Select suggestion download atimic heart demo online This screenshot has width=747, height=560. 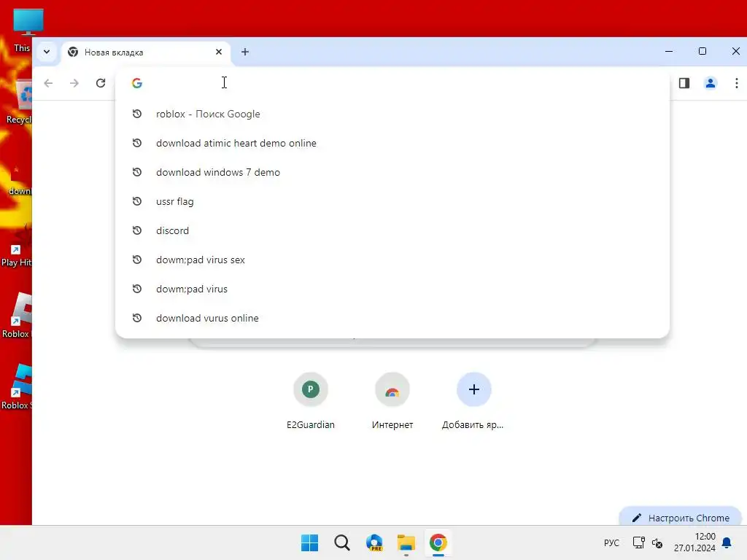(392, 143)
